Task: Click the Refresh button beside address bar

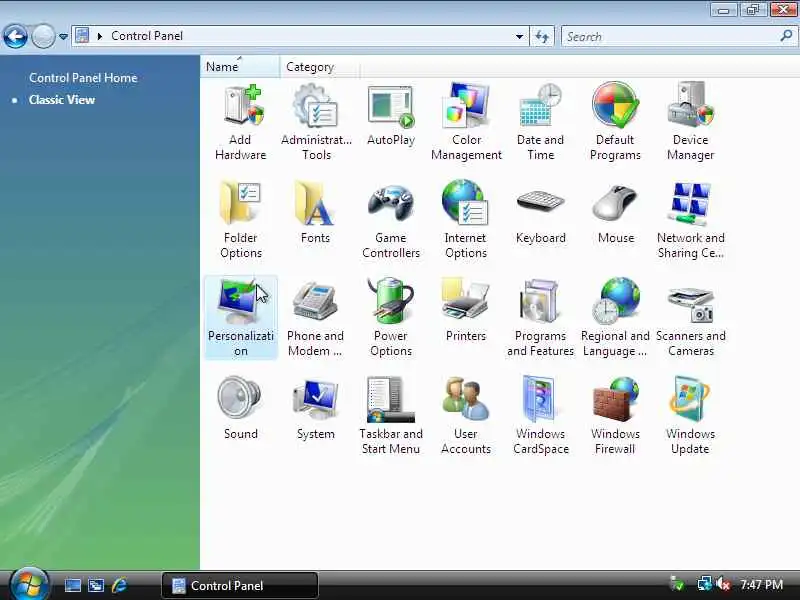Action: pyautogui.click(x=542, y=36)
